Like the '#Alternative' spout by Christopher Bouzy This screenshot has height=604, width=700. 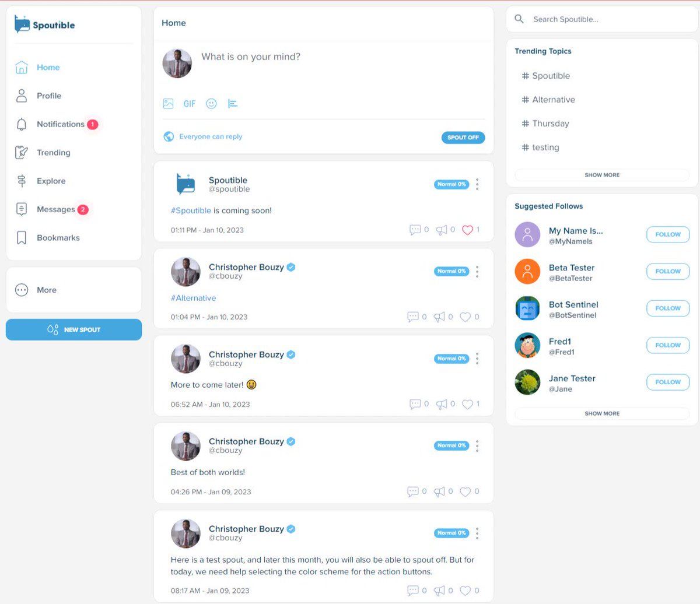point(465,317)
